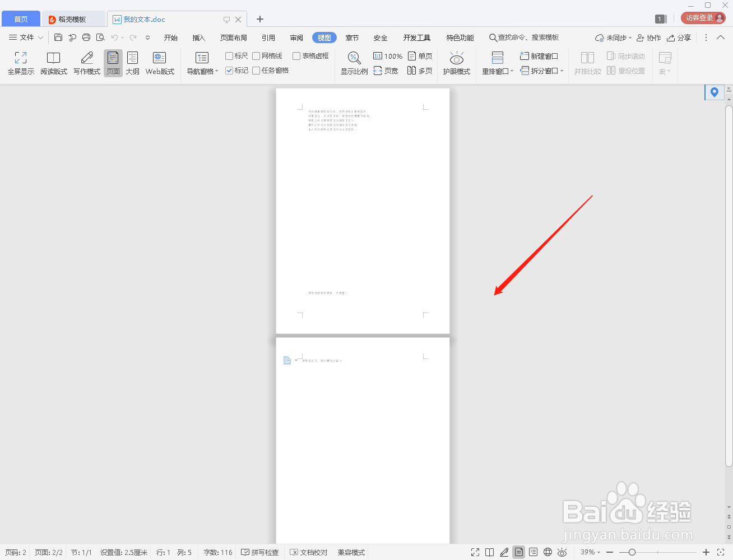733x560 pixels.
Task: Click the print icon in quick toolbar
Action: coord(86,38)
